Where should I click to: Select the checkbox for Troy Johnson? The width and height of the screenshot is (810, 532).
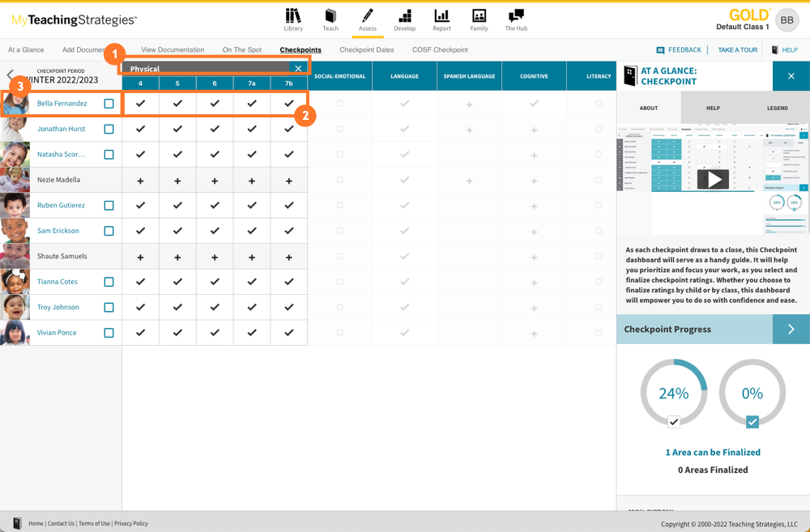[109, 308]
